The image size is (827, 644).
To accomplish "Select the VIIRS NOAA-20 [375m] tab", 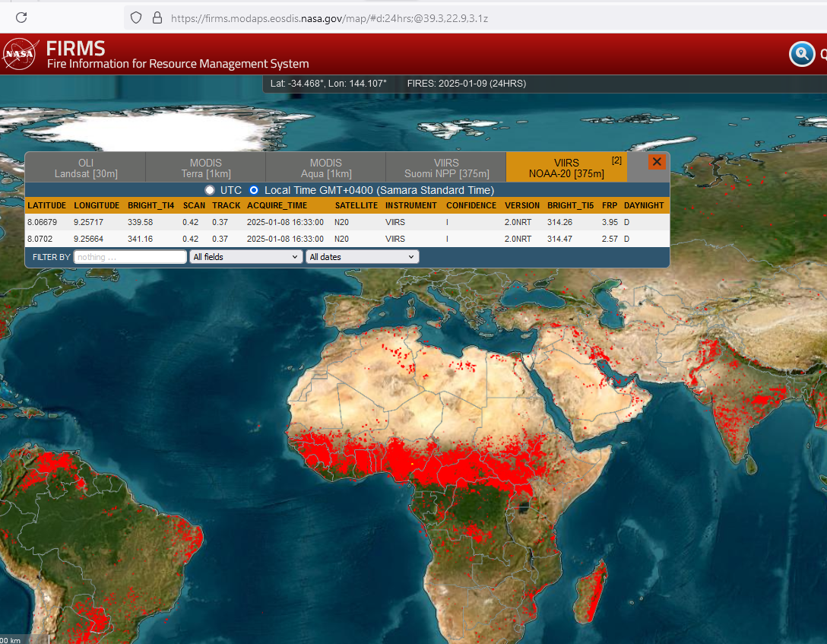I will [566, 168].
